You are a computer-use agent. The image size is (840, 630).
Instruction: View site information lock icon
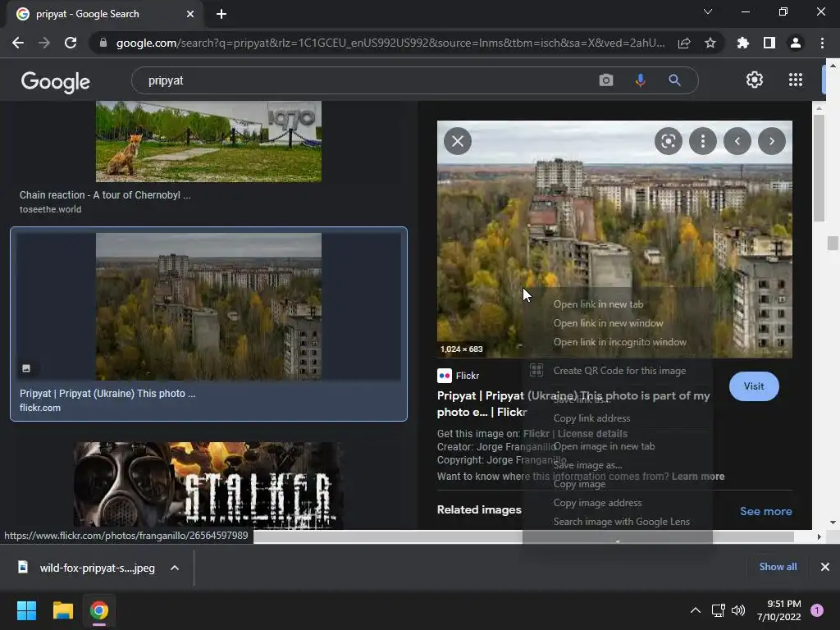coord(103,43)
